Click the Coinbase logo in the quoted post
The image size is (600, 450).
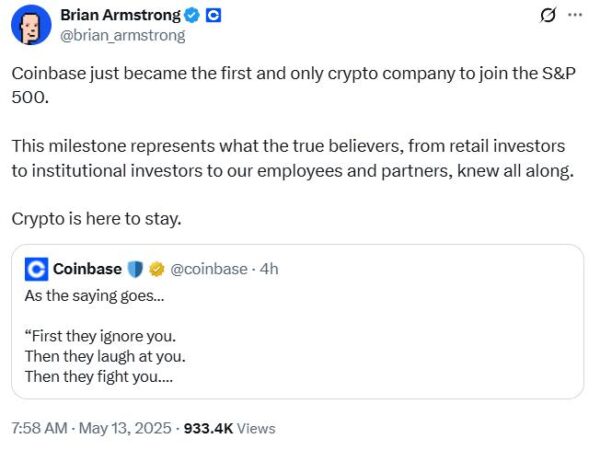point(36,269)
